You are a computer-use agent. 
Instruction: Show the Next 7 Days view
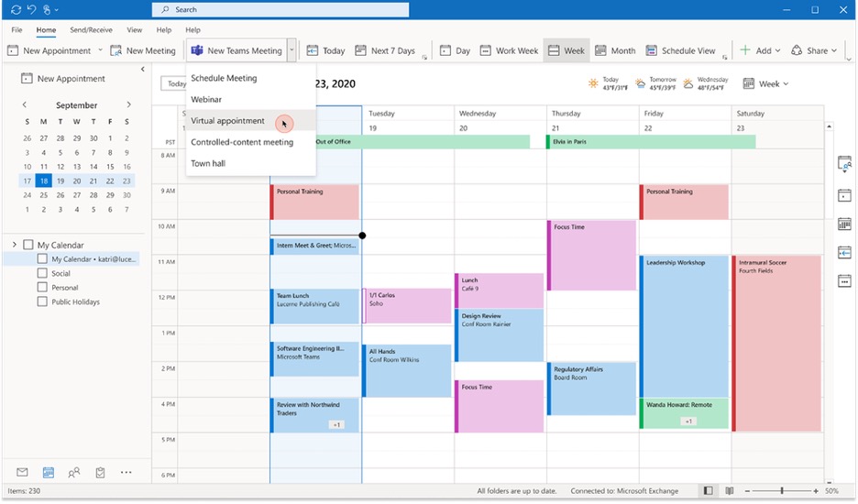coord(385,50)
